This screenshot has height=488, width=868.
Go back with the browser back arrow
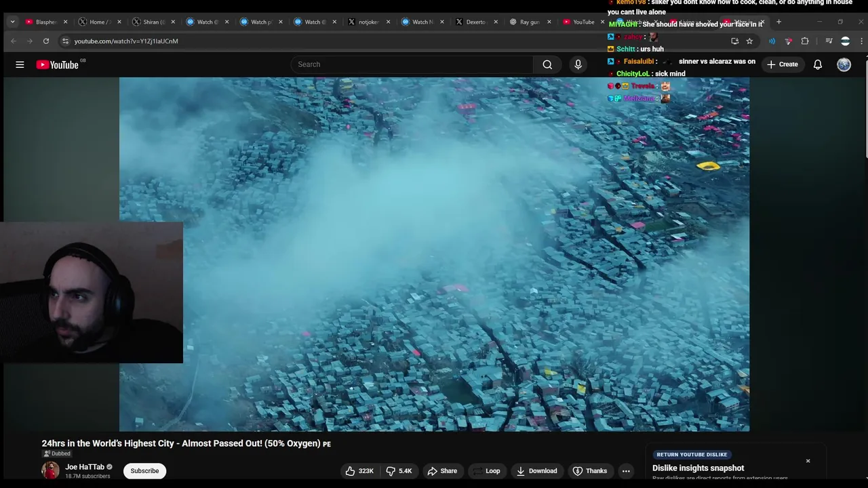(13, 41)
